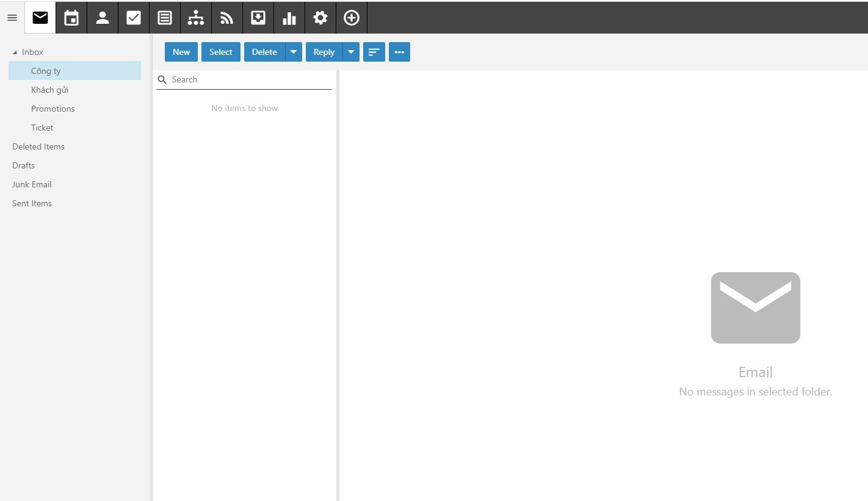This screenshot has height=501, width=868.
Task: Open the sort options icon
Action: click(374, 52)
